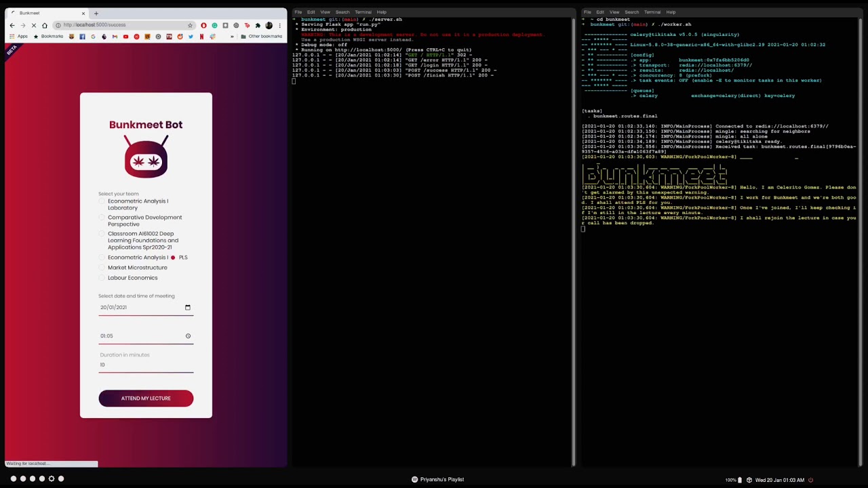Open the YouTube bookmark
The width and height of the screenshot is (868, 488).
point(125,36)
